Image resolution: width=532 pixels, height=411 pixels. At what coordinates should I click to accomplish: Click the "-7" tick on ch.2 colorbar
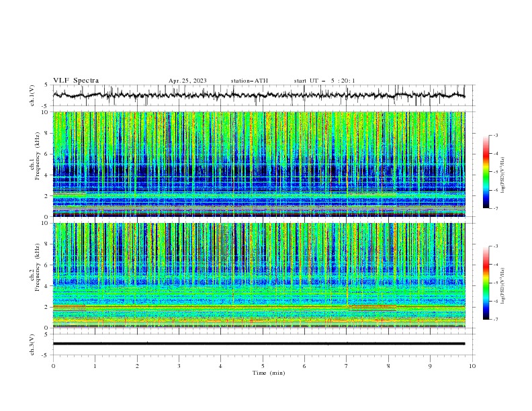tap(495, 319)
